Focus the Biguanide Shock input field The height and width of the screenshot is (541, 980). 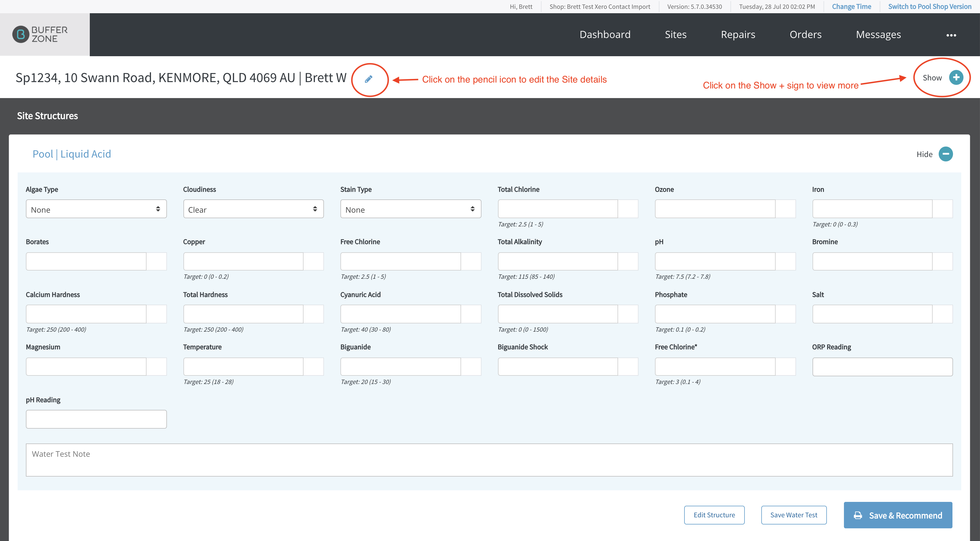[x=558, y=366]
